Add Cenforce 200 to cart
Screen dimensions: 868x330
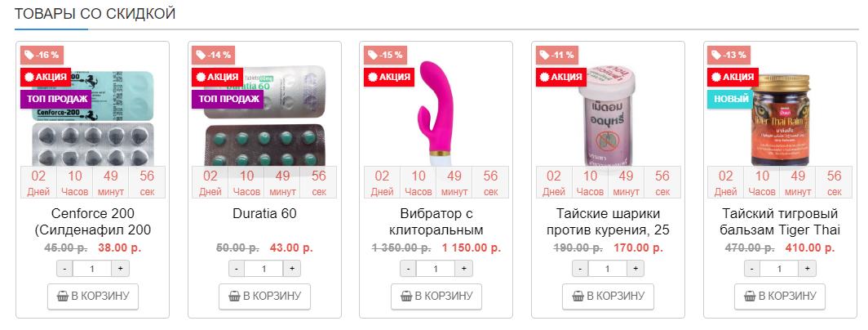click(x=92, y=296)
